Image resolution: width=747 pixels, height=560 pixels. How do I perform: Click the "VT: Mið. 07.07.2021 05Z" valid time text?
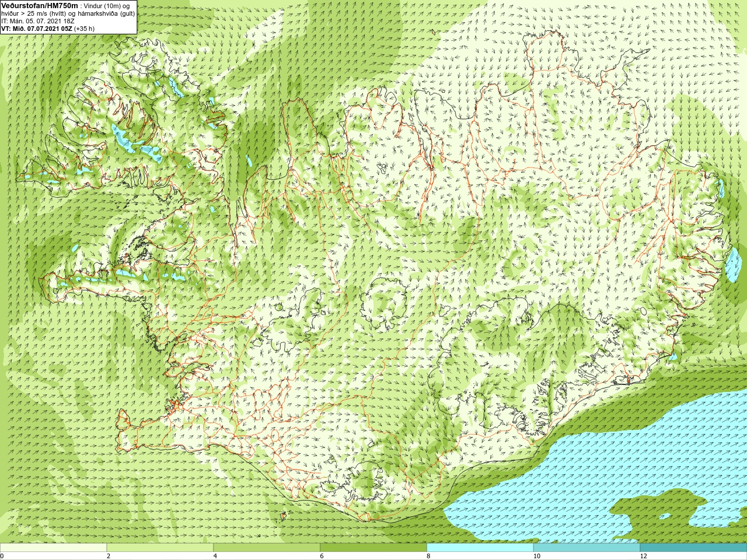coord(36,29)
